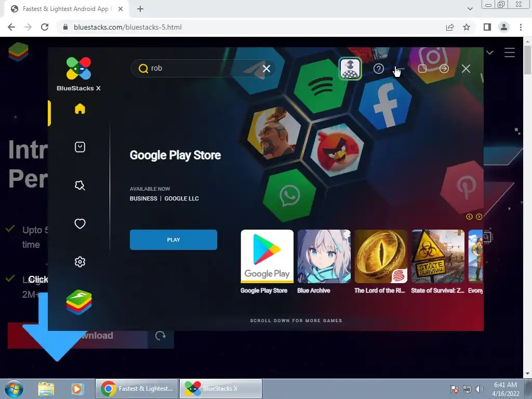Select the Blue Archive game thumbnail
The image size is (532, 399).
pyautogui.click(x=324, y=256)
